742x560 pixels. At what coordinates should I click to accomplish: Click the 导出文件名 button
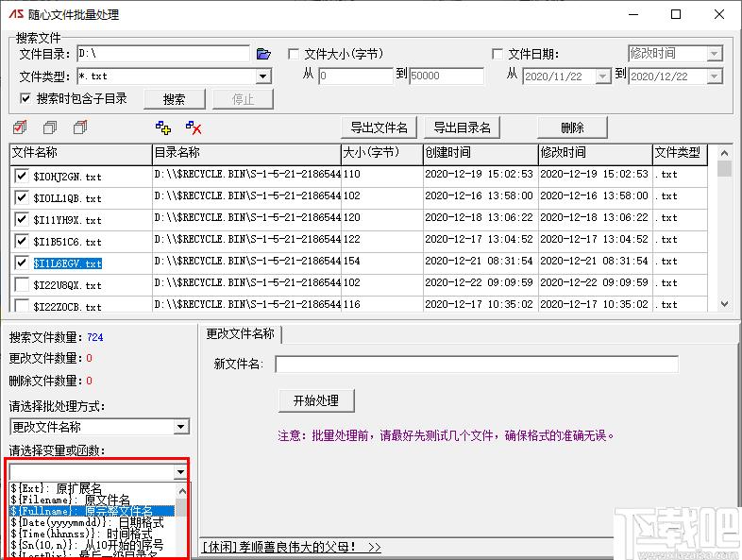[379, 127]
